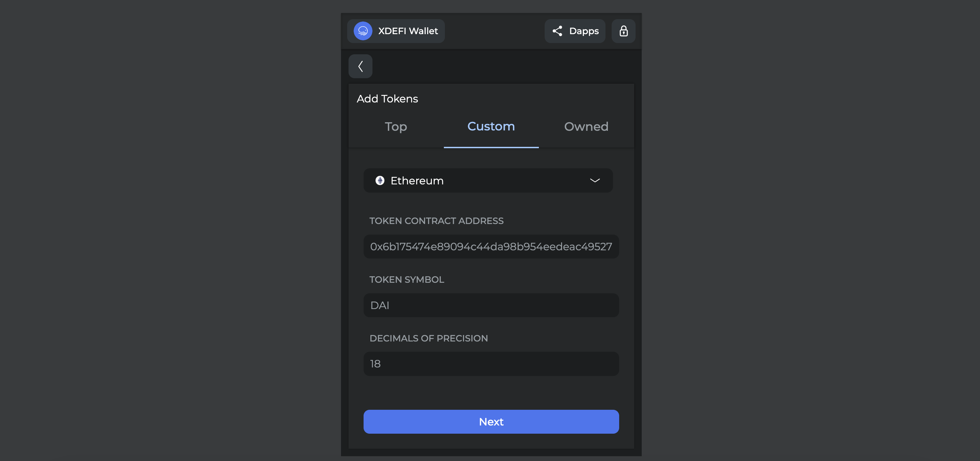Focus the token contract address field
Image resolution: width=980 pixels, height=461 pixels.
[491, 247]
